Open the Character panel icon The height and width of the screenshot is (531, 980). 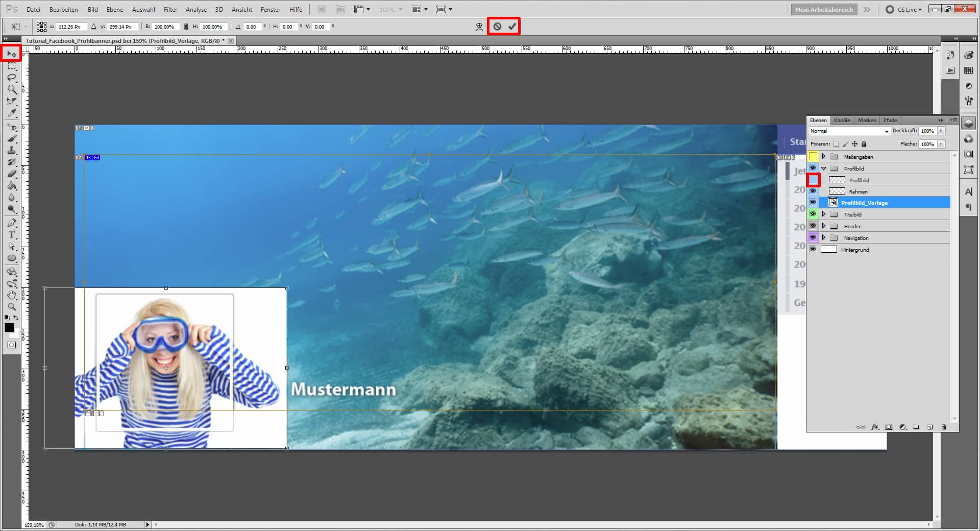click(968, 191)
